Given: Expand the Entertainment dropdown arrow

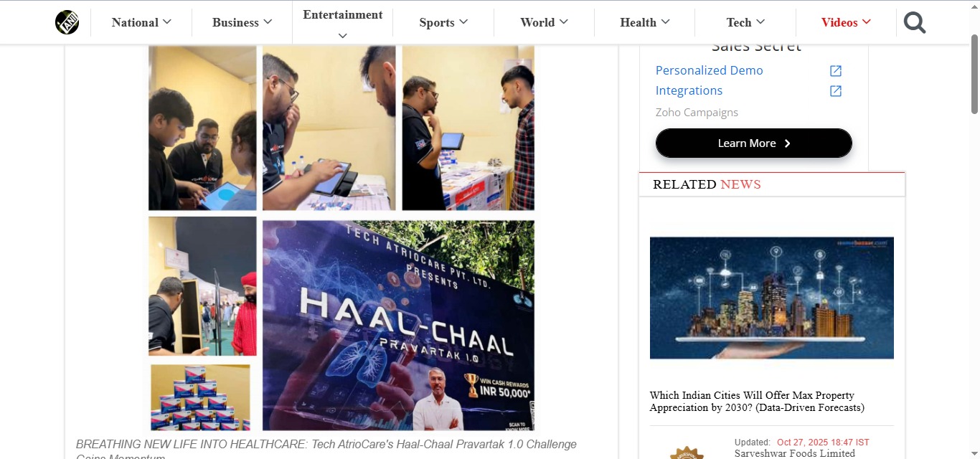Looking at the screenshot, I should click(342, 35).
